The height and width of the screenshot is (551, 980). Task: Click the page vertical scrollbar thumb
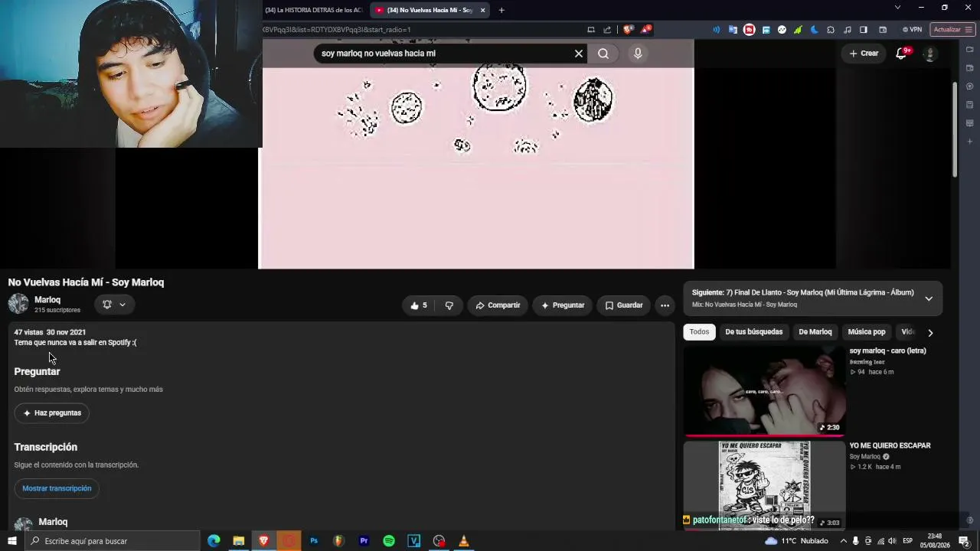coord(955,130)
